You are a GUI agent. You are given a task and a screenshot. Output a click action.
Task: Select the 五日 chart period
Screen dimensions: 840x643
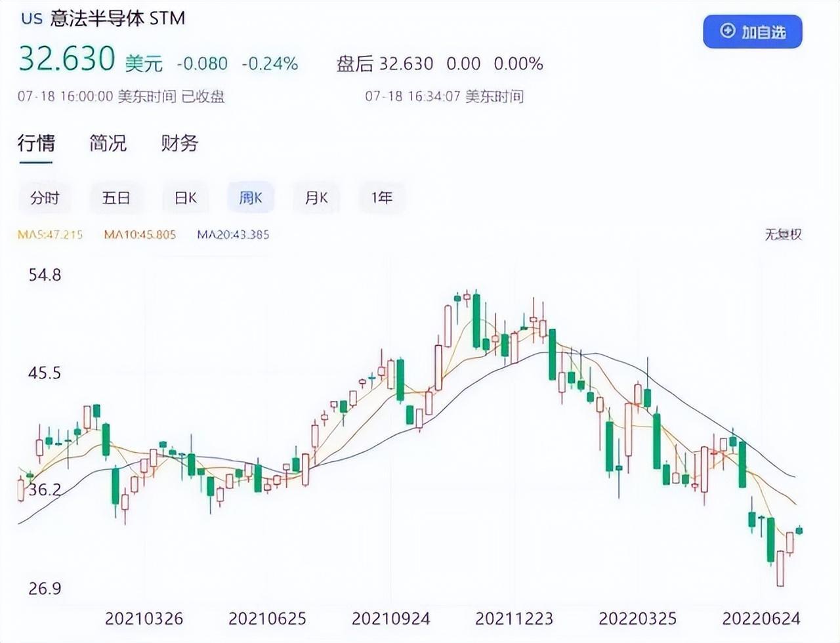point(116,197)
